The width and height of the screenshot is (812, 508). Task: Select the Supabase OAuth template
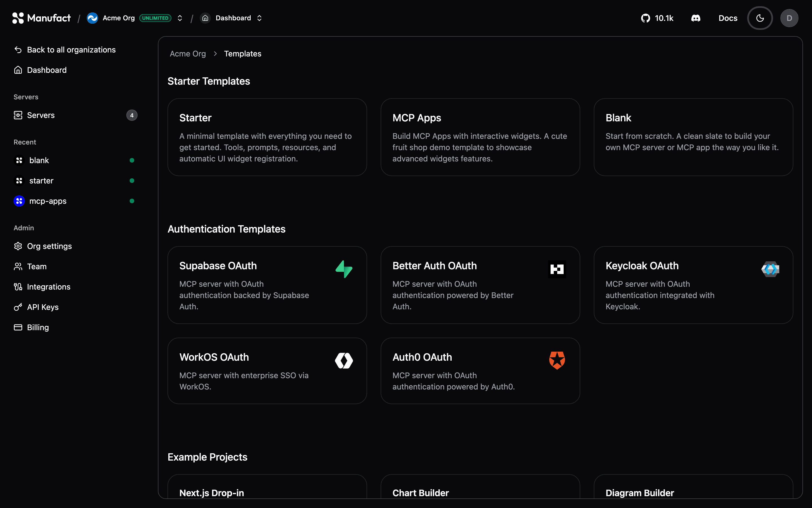point(267,285)
